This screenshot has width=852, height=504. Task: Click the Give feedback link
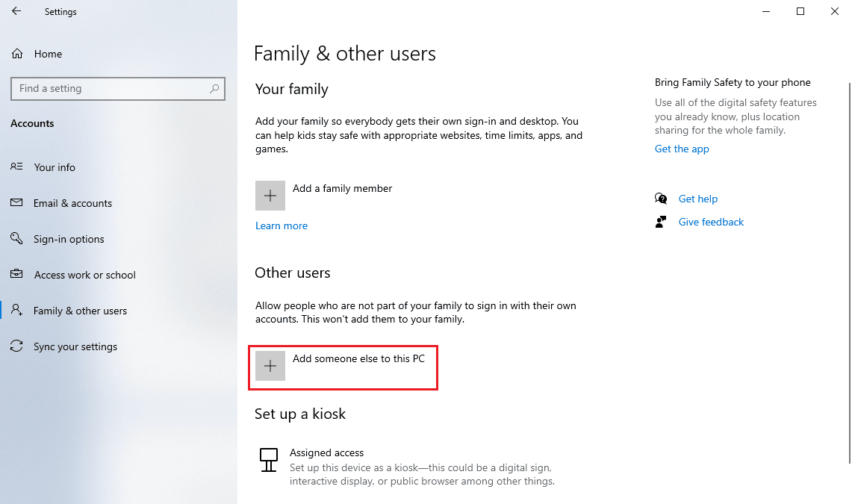[x=712, y=222]
